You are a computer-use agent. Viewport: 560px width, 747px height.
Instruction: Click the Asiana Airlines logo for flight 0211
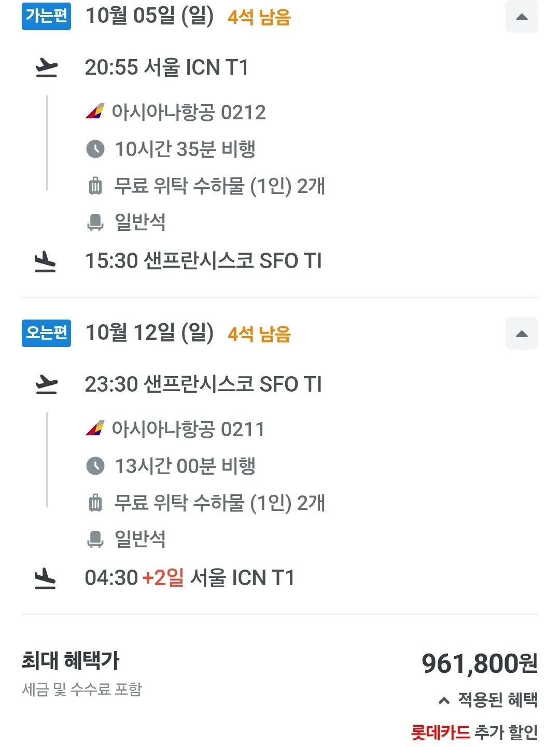(x=95, y=428)
